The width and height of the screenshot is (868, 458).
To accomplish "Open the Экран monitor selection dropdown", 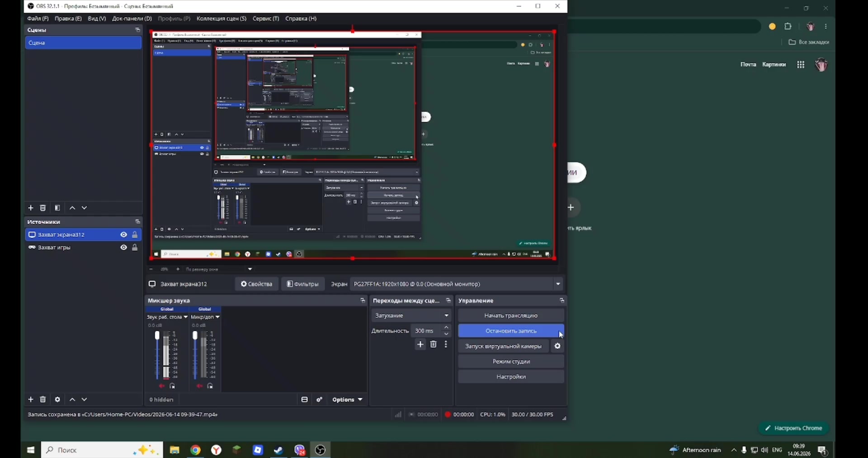I will click(457, 284).
